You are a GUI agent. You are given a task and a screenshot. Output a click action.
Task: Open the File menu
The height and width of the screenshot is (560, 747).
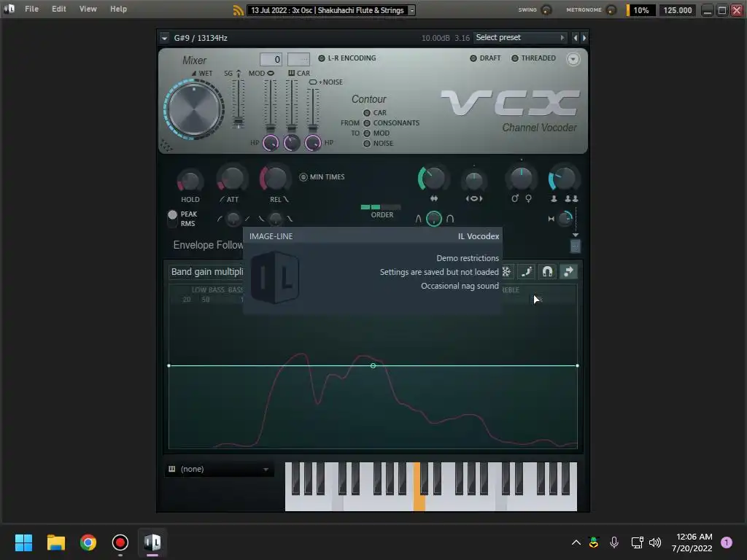(x=31, y=9)
